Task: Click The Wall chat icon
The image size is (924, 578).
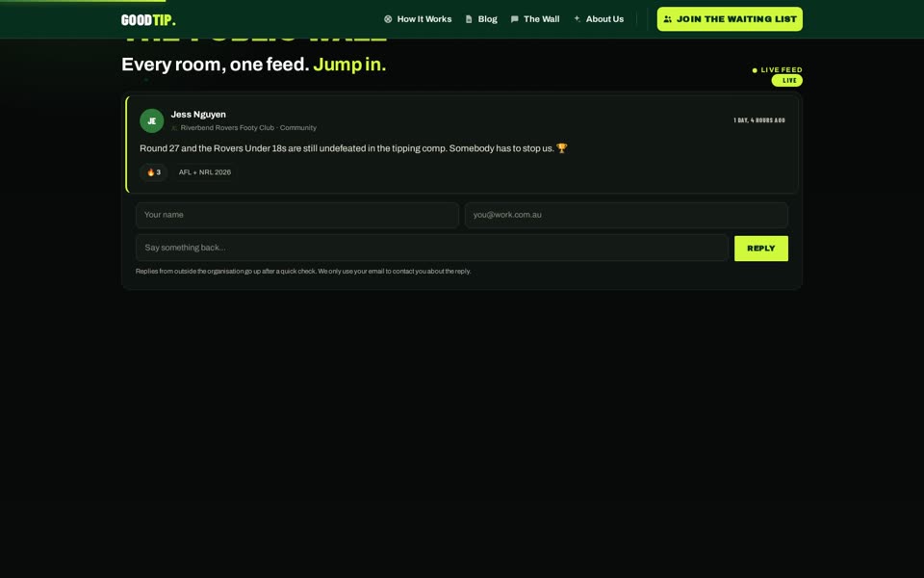Action: click(514, 19)
